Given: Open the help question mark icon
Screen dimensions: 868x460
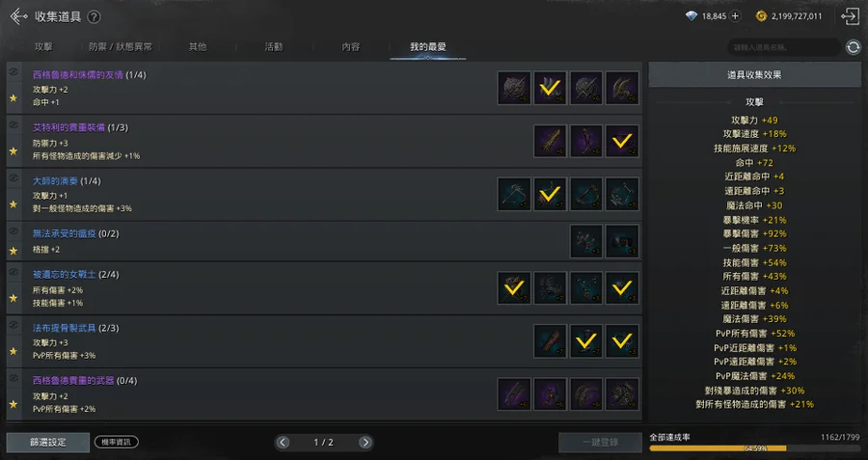Looking at the screenshot, I should [95, 17].
